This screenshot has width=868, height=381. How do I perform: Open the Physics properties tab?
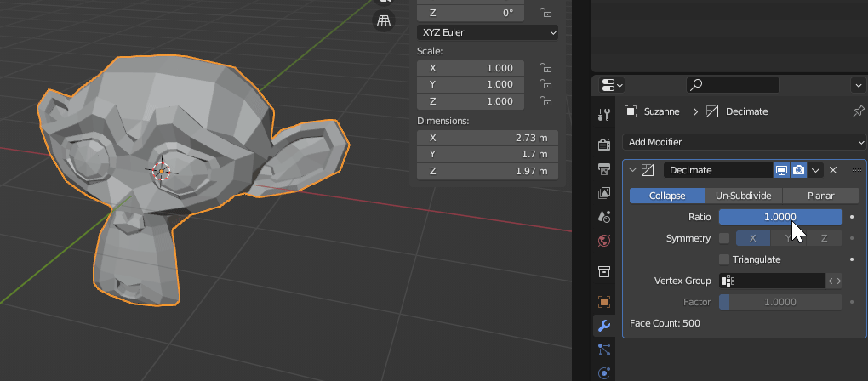coord(604,373)
